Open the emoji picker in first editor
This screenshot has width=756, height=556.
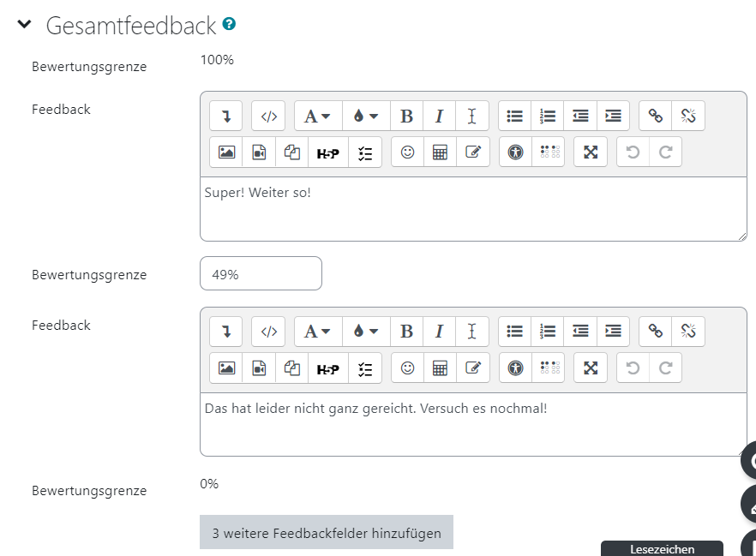click(x=407, y=152)
